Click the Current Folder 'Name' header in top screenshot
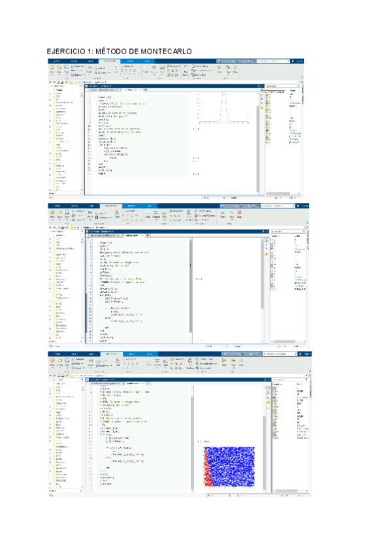This screenshot has width=392, height=554. coord(59,90)
